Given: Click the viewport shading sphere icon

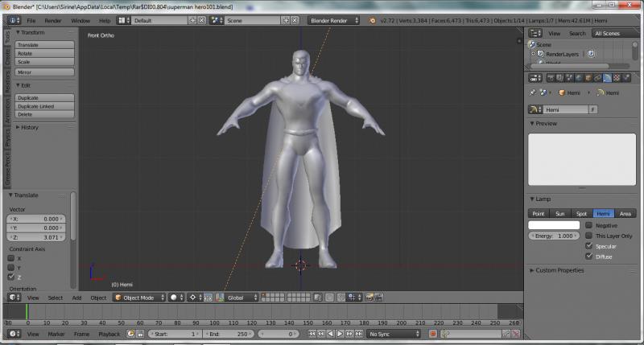Looking at the screenshot, I should click(174, 298).
